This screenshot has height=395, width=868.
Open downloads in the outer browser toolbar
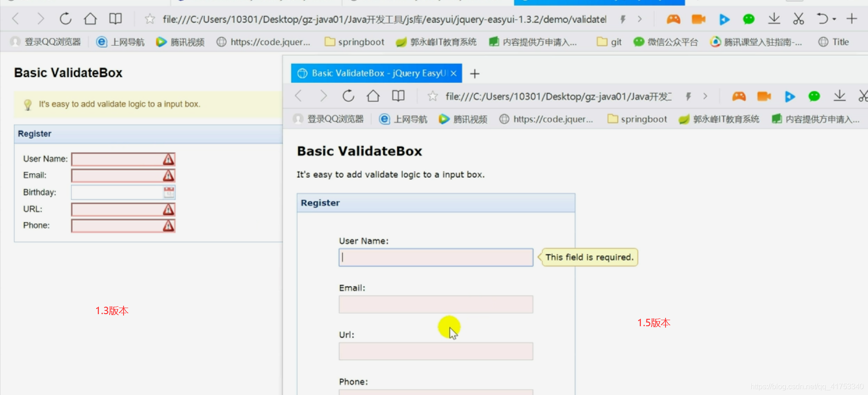pyautogui.click(x=774, y=19)
